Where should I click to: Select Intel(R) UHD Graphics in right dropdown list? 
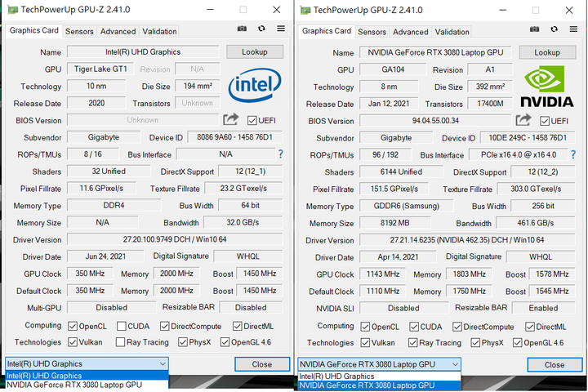click(380, 376)
